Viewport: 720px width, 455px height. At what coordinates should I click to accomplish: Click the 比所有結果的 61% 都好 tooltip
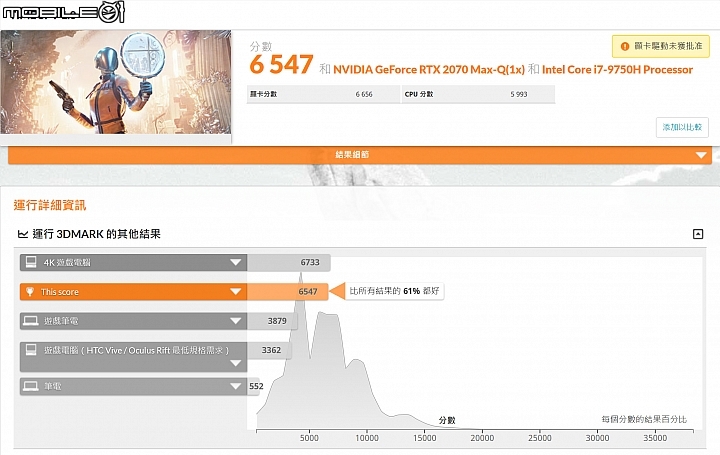coord(394,291)
